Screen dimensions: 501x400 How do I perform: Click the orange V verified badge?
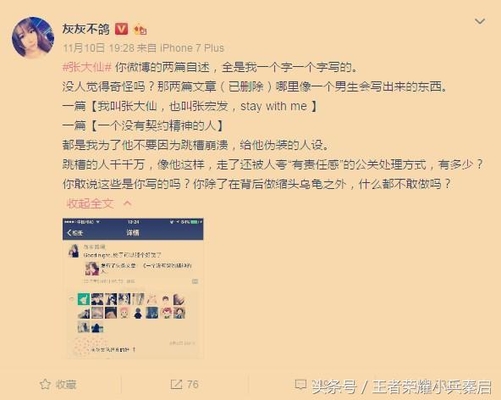(x=121, y=29)
